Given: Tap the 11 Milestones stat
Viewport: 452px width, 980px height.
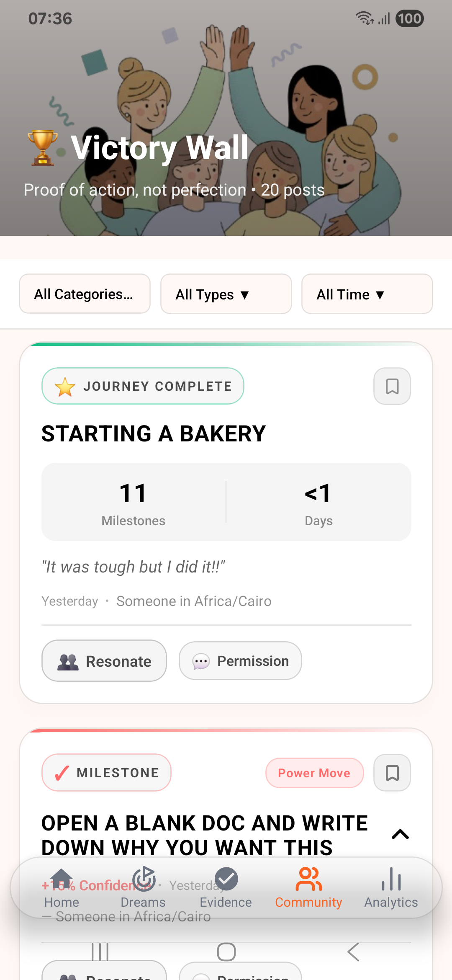Looking at the screenshot, I should 134,502.
